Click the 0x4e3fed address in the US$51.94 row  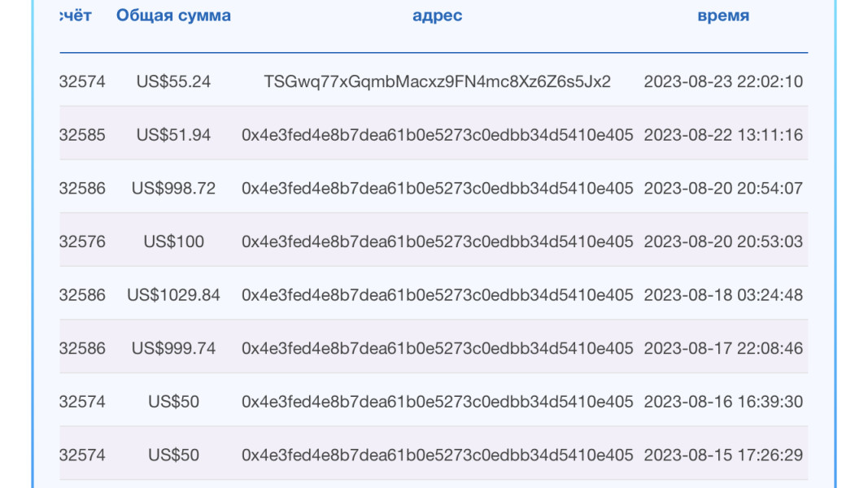pos(437,135)
